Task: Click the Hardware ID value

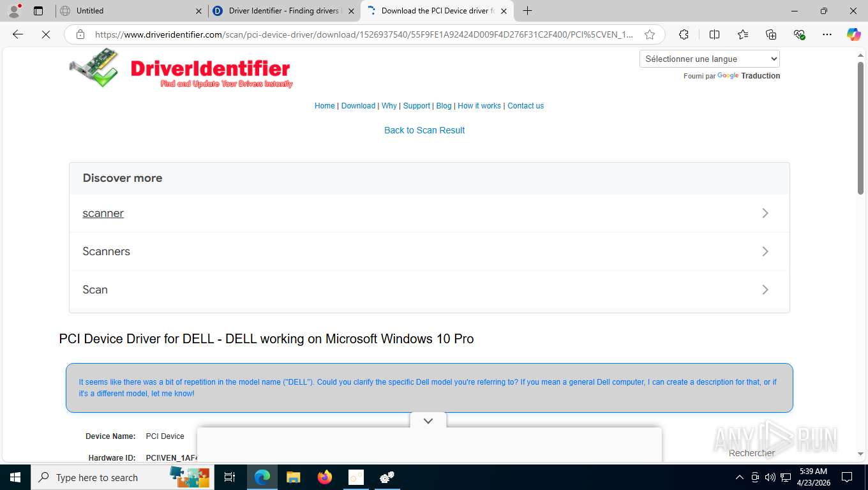Action: pyautogui.click(x=172, y=457)
